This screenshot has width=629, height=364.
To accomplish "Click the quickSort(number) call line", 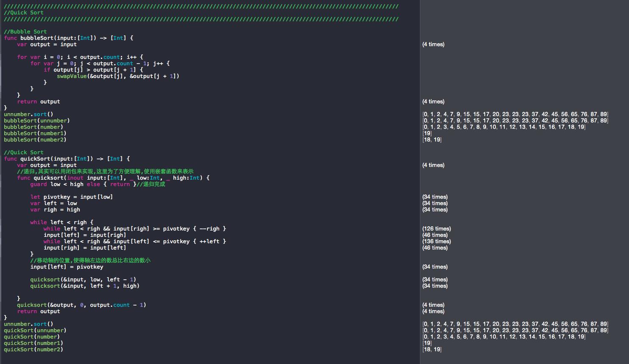I will pyautogui.click(x=32, y=337).
